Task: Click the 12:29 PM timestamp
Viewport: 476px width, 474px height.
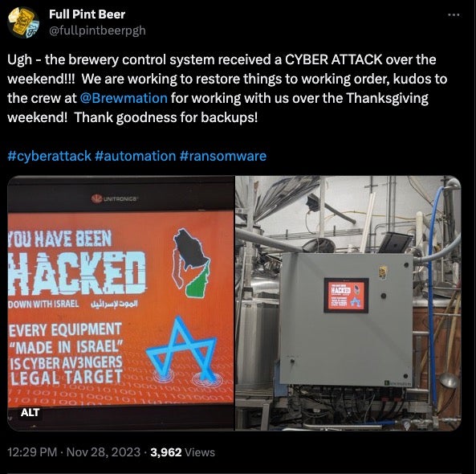Action: click(x=32, y=452)
